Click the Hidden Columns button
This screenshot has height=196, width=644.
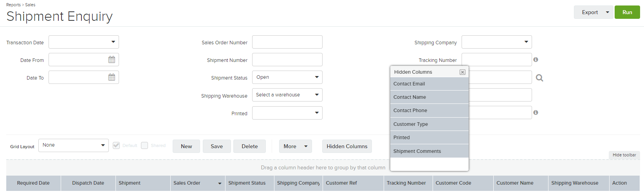tap(347, 146)
